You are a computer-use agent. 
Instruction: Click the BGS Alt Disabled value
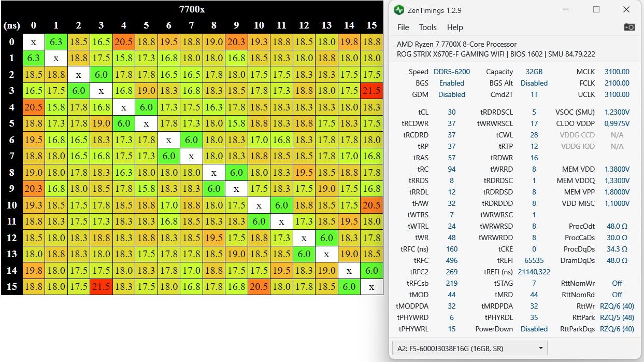tap(534, 83)
